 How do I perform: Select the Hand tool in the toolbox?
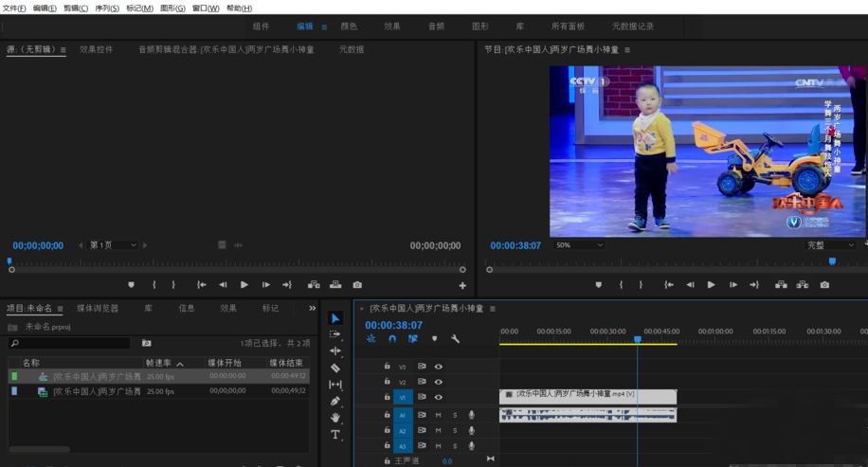[335, 418]
